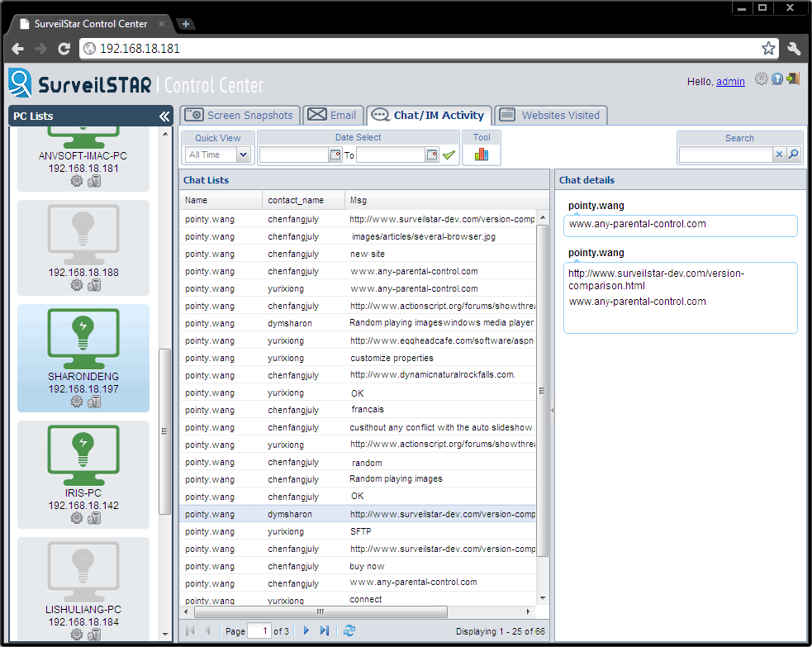Open the browser wrench menu
Viewport: 812px width, 647px height.
tap(793, 49)
